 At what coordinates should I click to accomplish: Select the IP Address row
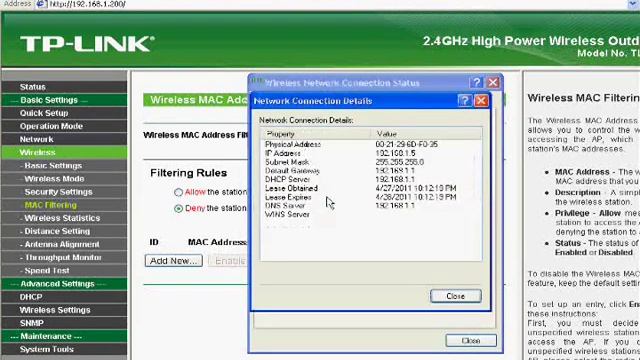pyautogui.click(x=371, y=153)
